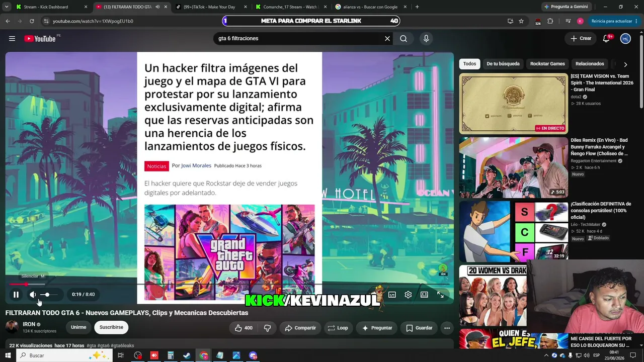Image resolution: width=644 pixels, height=362 pixels.
Task: Open Calculator from the taskbar
Action: pos(171,355)
